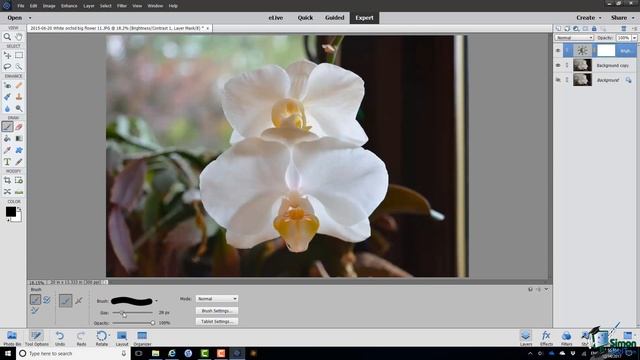The height and width of the screenshot is (360, 640).
Task: Select the Red Eye Removal tool
Action: (7, 85)
